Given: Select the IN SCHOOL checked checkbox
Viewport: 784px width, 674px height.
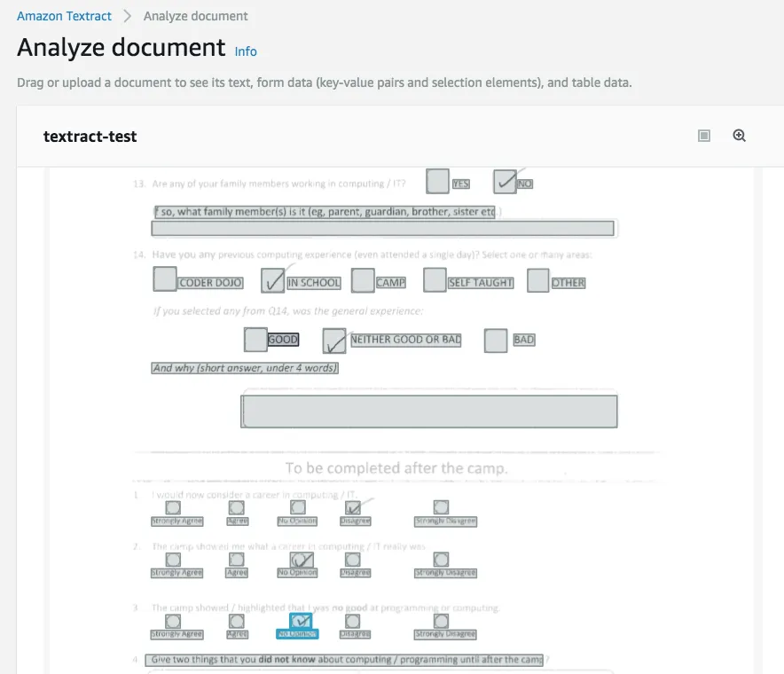Looking at the screenshot, I should 272,280.
